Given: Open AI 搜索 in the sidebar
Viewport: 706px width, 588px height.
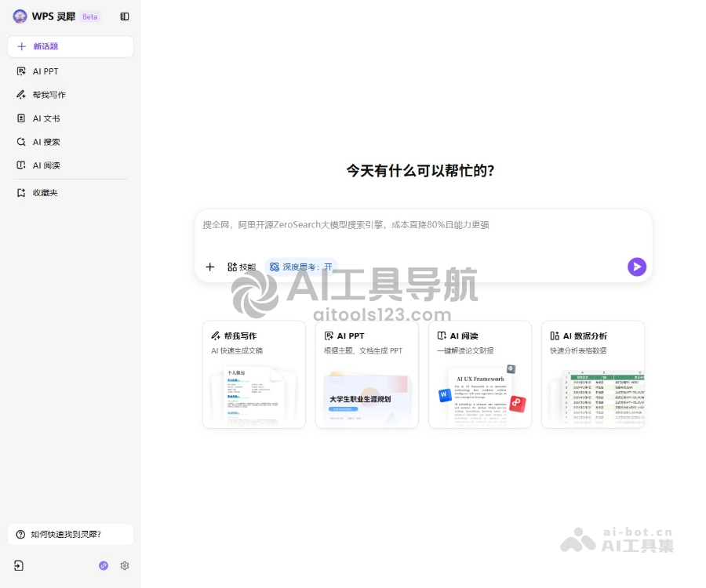Looking at the screenshot, I should point(71,142).
